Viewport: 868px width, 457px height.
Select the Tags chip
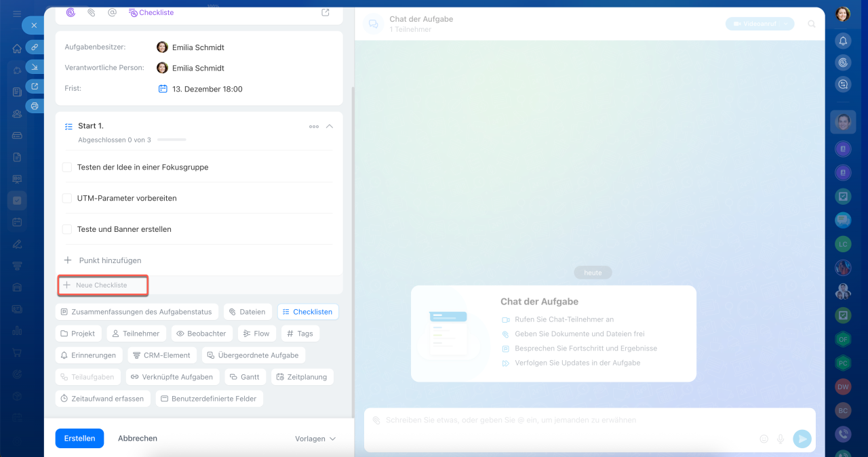point(300,334)
